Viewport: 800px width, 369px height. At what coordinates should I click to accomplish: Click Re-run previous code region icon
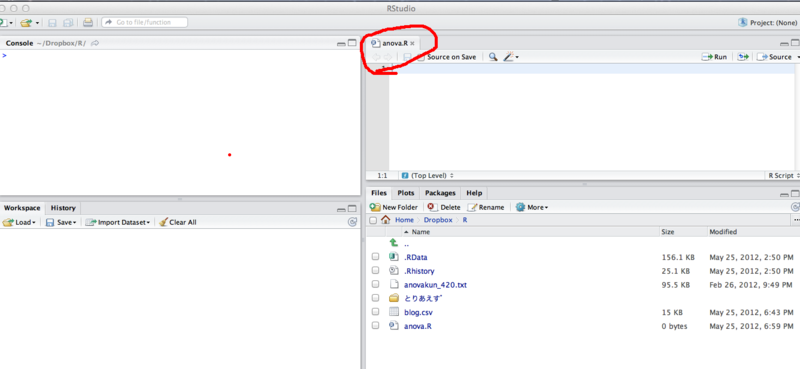[x=743, y=57]
